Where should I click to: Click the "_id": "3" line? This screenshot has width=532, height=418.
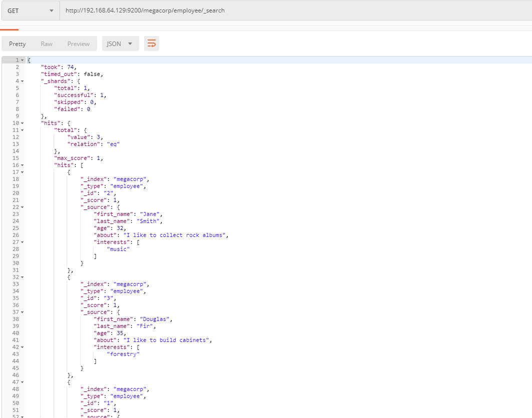pyautogui.click(x=98, y=298)
